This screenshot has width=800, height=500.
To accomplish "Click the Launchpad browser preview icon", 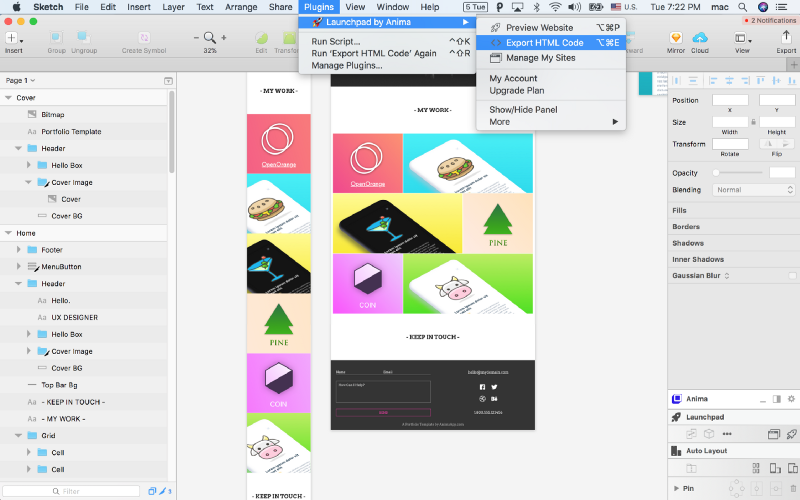I will [x=774, y=434].
